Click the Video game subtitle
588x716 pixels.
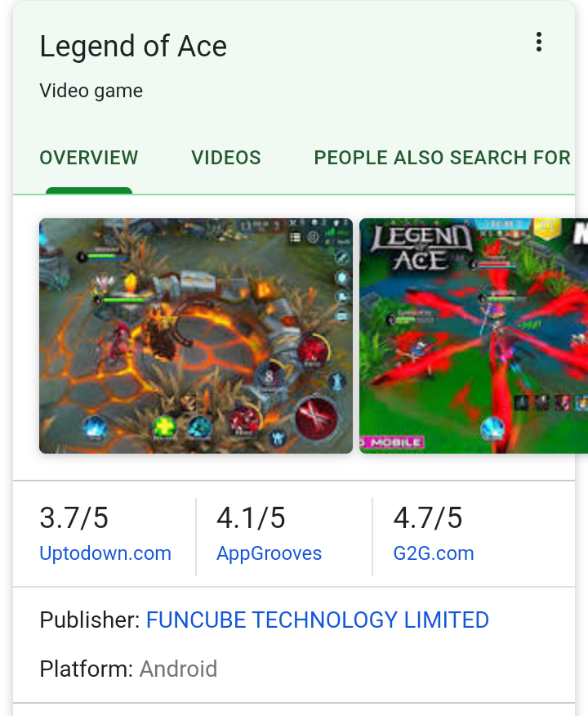coord(91,91)
